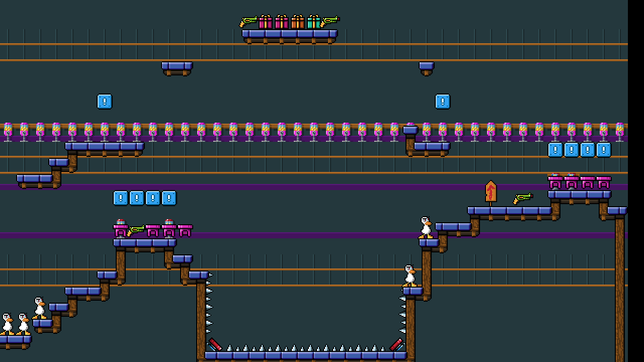644x362 pixels.
Task: Click the tall wooden pillar at far right
Action: 620,289
